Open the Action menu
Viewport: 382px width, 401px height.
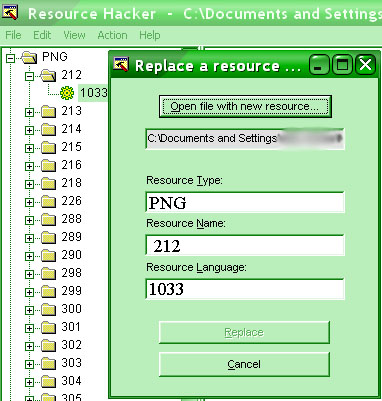click(112, 35)
